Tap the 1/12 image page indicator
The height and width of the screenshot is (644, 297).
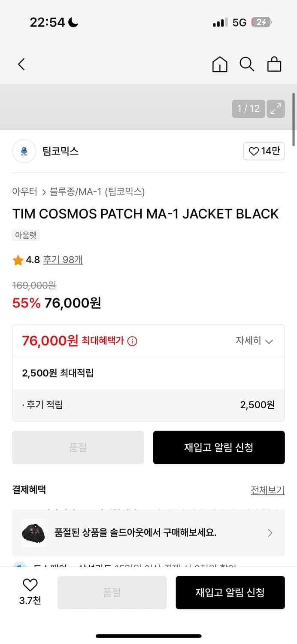(248, 109)
